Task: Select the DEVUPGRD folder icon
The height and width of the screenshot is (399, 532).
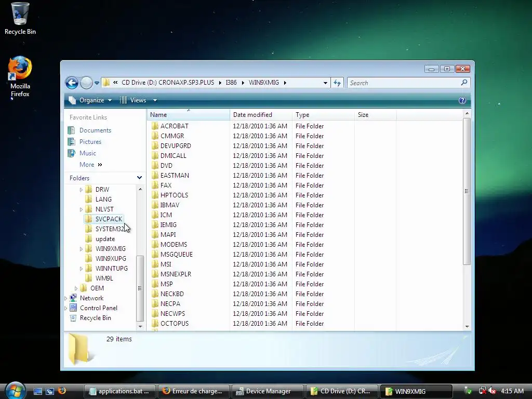Action: pos(155,145)
